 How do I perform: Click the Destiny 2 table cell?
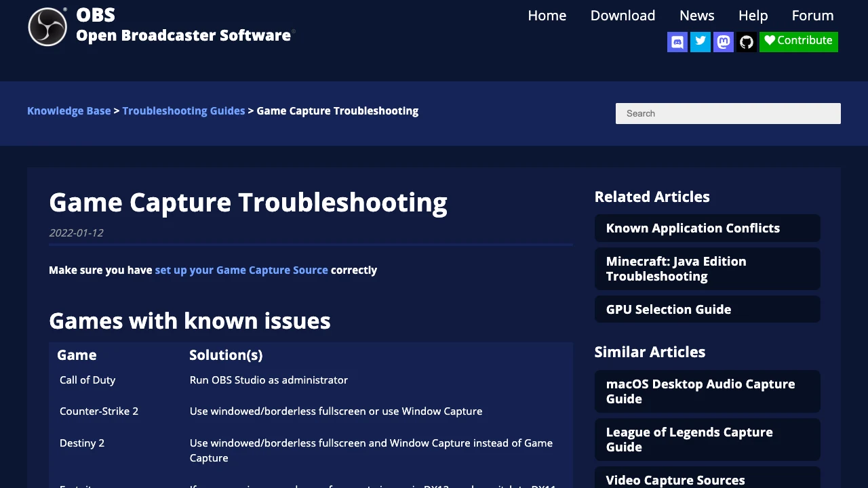click(x=82, y=443)
